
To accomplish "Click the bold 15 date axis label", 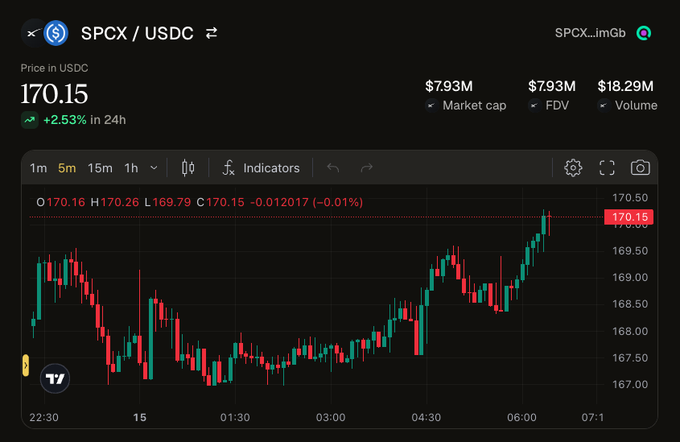I will click(x=140, y=418).
